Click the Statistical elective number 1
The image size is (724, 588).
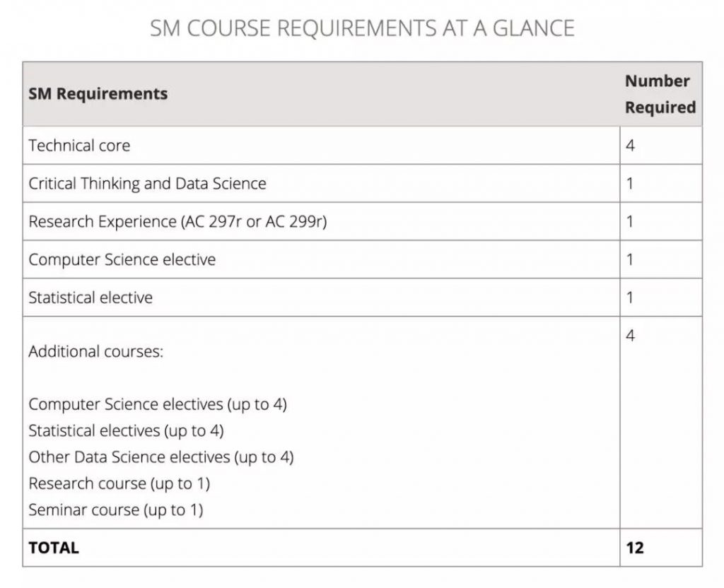click(x=630, y=298)
